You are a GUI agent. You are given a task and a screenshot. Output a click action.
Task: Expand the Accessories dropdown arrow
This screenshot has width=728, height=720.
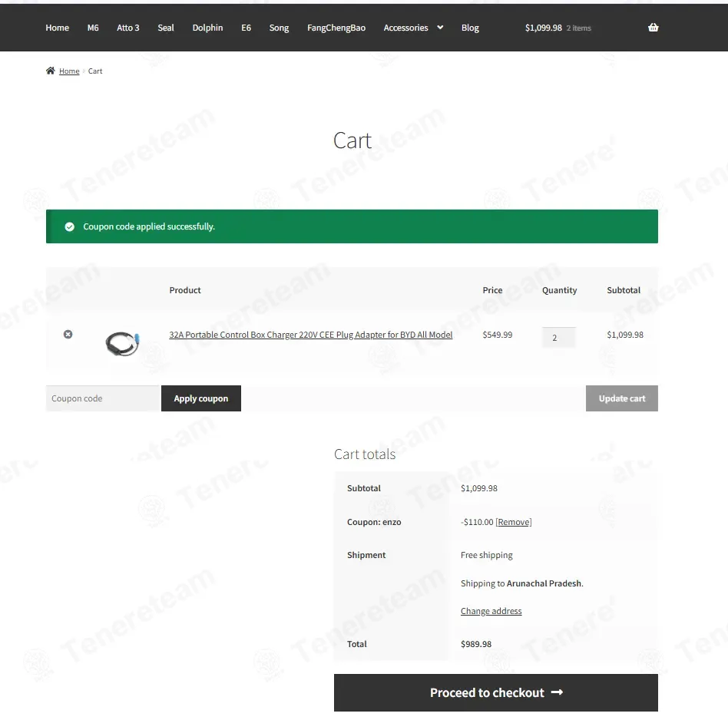[440, 28]
